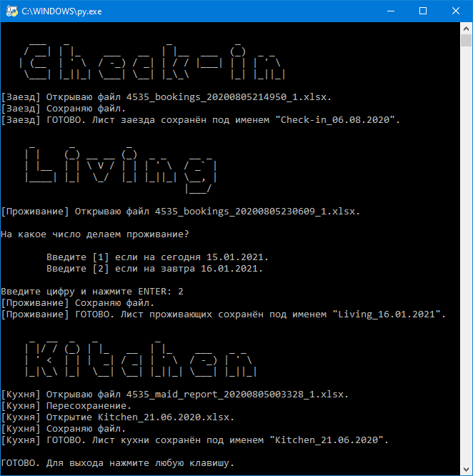Image resolution: width=473 pixels, height=476 pixels.
Task: Click the line with 4535_bookings_20200805230609_1.xlsx
Action: point(181,212)
